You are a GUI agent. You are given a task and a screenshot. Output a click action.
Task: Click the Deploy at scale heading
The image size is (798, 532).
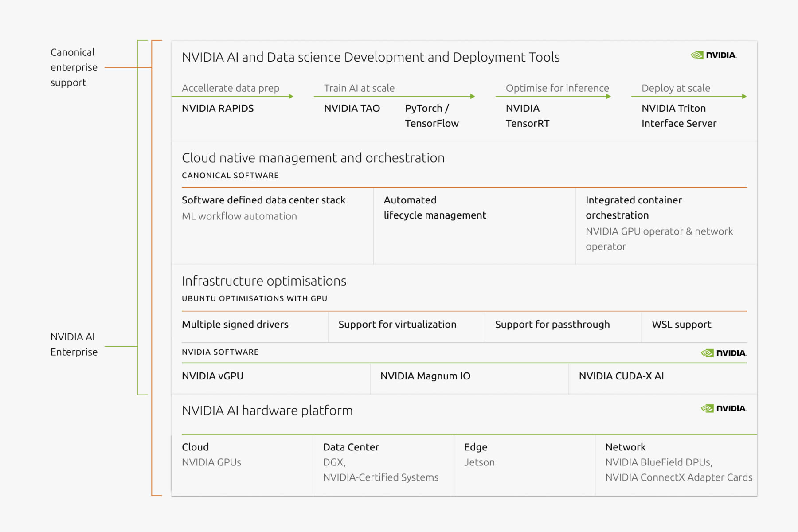coord(676,88)
